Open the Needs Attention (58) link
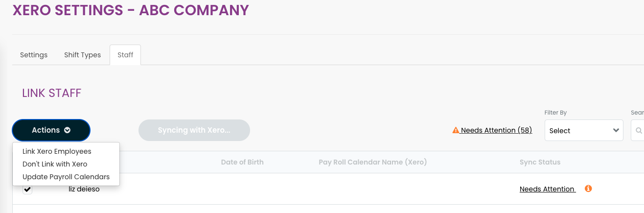 (496, 130)
